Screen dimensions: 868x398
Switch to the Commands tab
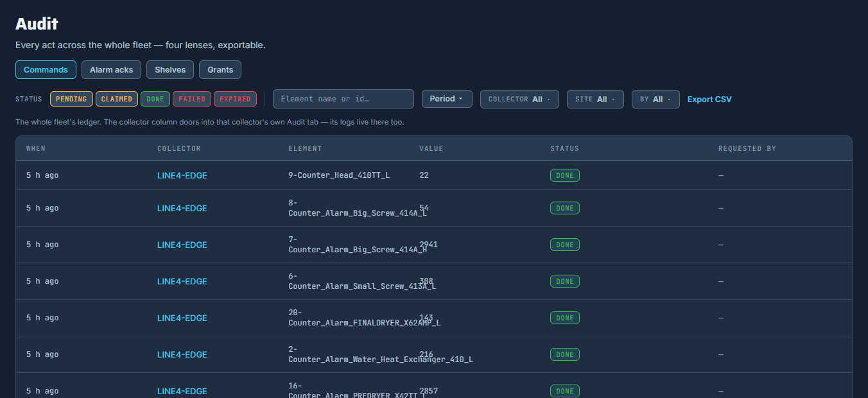(46, 69)
